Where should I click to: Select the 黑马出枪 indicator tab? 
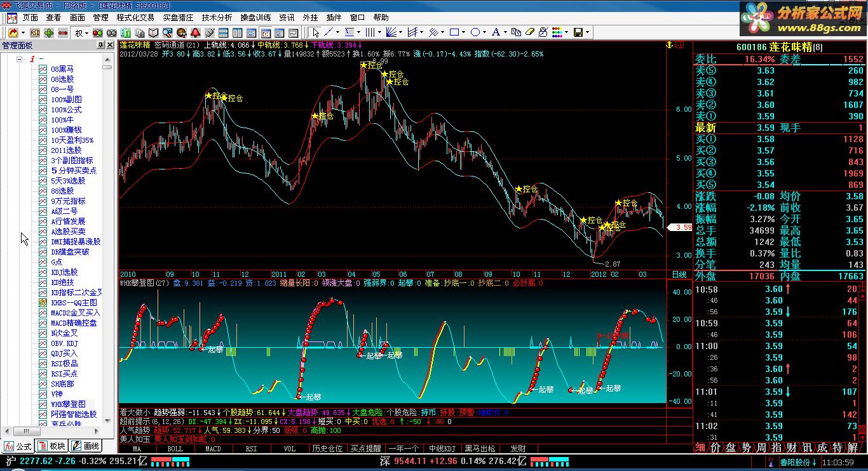pos(479,449)
